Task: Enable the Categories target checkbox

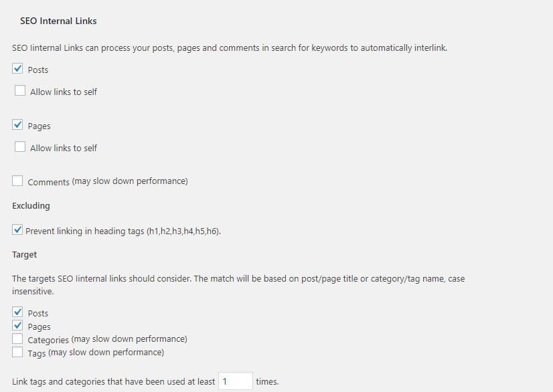Action: [x=18, y=339]
